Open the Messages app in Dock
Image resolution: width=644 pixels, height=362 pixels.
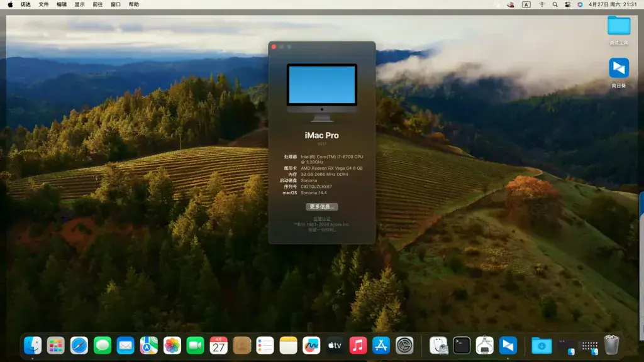tap(103, 346)
